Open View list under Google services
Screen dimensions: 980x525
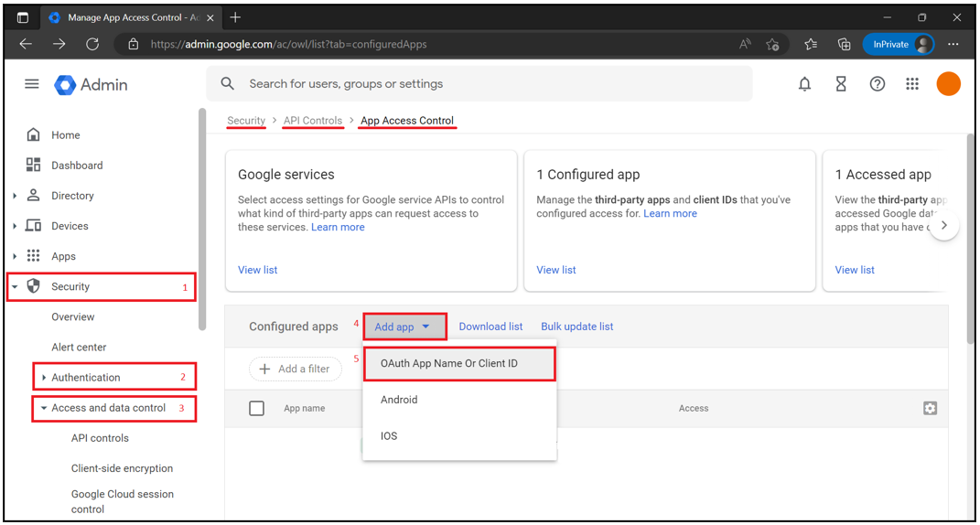pos(257,270)
